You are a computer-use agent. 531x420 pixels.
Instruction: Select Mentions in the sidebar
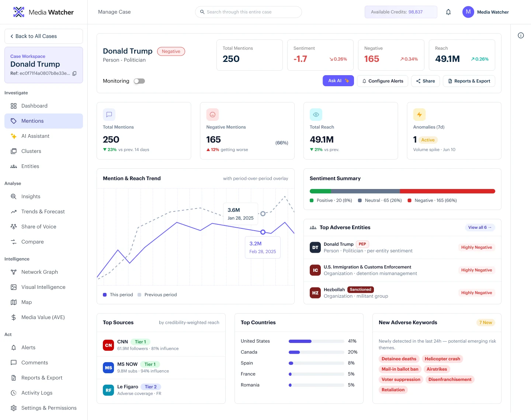click(x=44, y=121)
